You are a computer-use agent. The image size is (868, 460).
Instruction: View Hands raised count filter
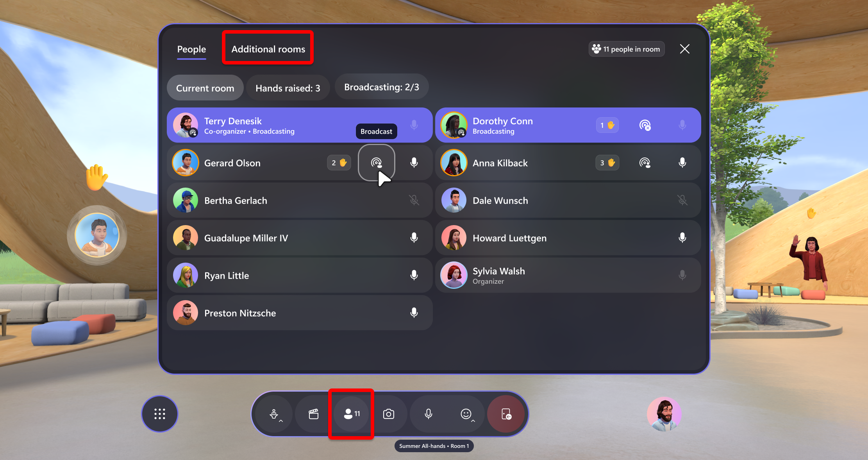288,88
